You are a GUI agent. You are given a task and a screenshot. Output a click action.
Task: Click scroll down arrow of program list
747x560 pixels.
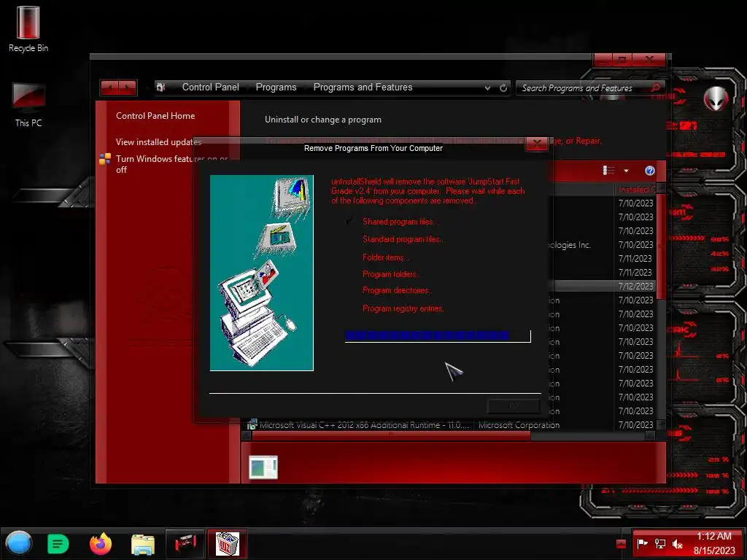tap(661, 424)
